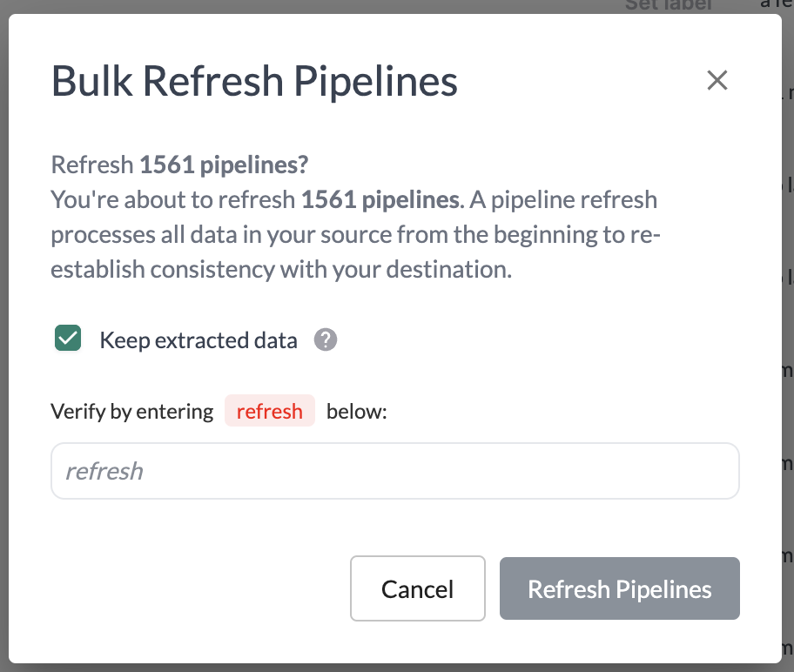
Task: Click the help question mark icon
Action: [326, 340]
